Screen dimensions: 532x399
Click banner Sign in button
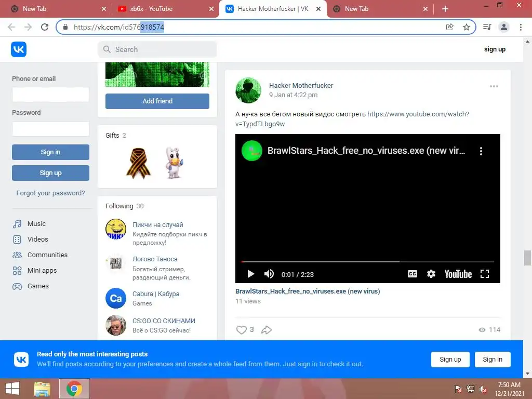coord(493,360)
